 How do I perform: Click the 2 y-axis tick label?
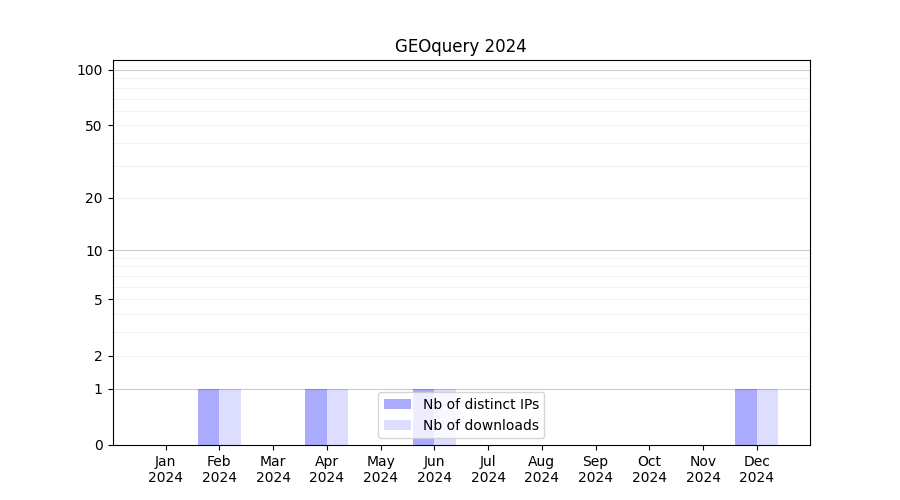[98, 356]
